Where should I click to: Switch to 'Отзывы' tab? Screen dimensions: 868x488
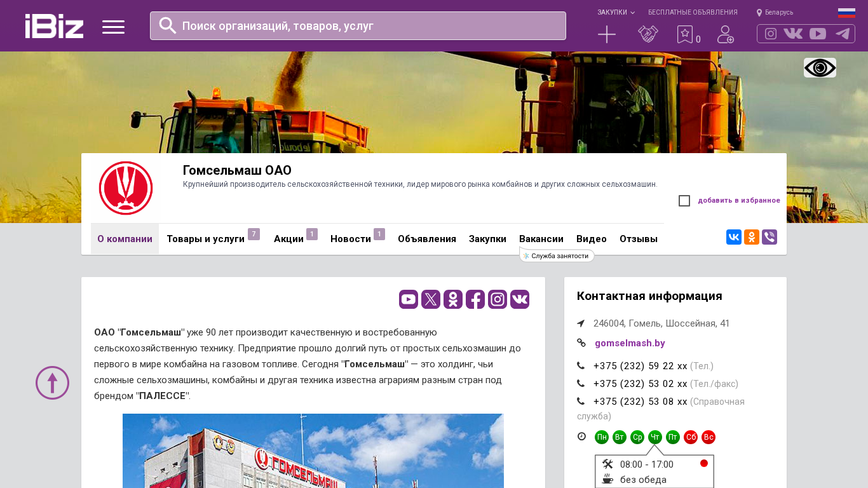click(x=639, y=239)
